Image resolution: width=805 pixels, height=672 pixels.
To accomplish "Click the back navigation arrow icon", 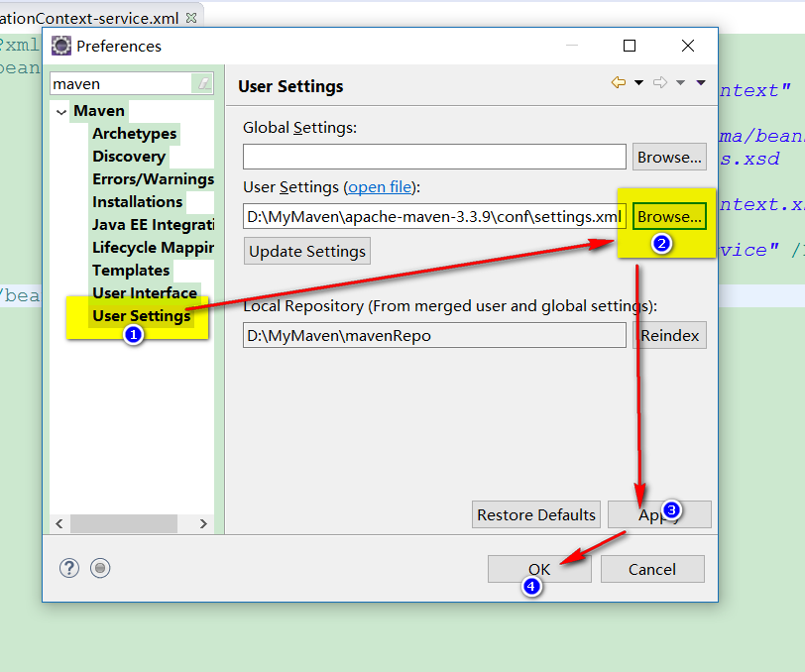I will [619, 82].
